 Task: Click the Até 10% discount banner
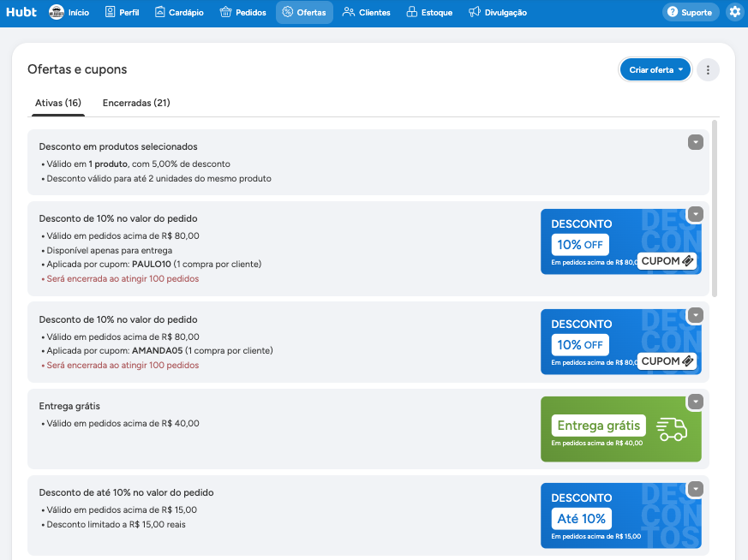tap(621, 515)
